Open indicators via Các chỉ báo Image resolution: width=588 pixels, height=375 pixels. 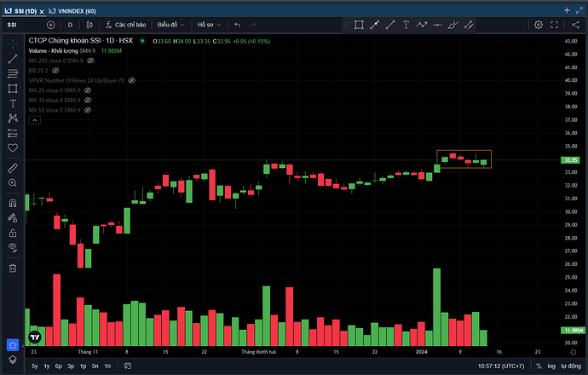point(125,25)
